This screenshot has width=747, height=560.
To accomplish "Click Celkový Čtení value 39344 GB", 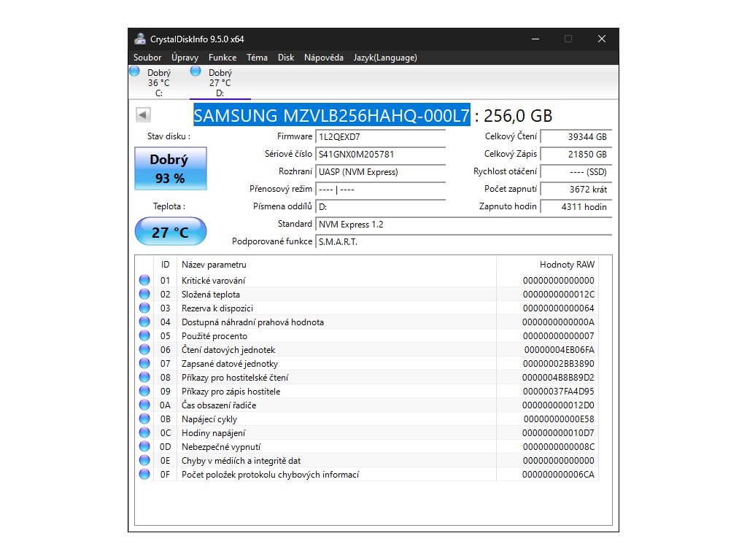I will (576, 136).
